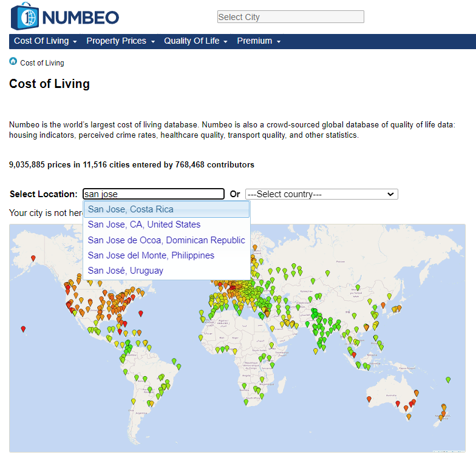
Task: Open the Premium menu
Action: 259,41
